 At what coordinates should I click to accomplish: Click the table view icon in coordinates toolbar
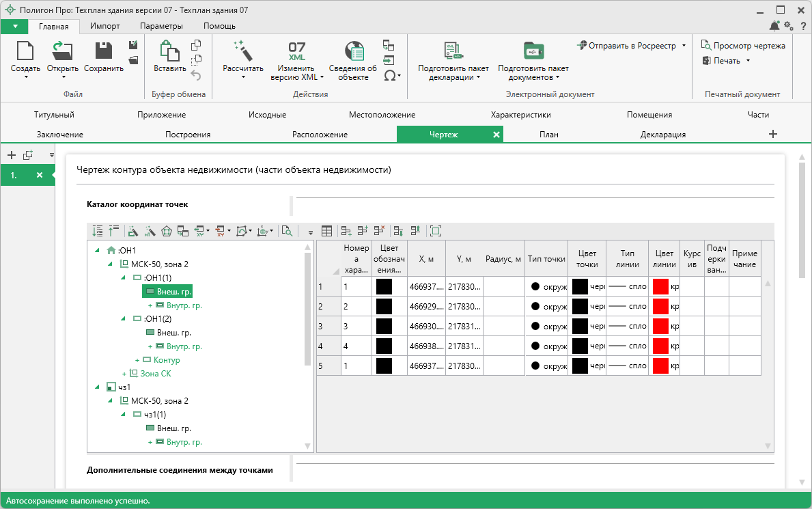click(x=326, y=232)
